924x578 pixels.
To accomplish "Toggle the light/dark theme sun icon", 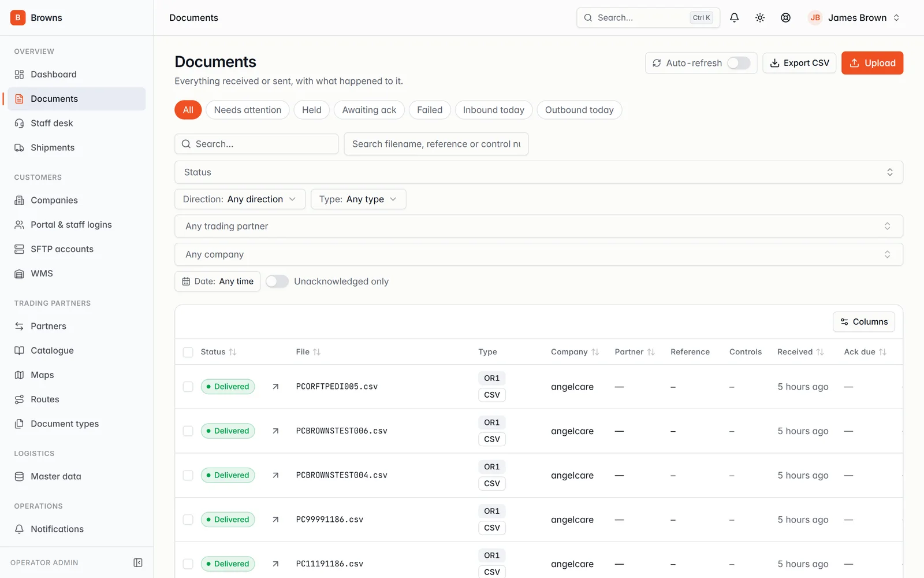I will (760, 18).
